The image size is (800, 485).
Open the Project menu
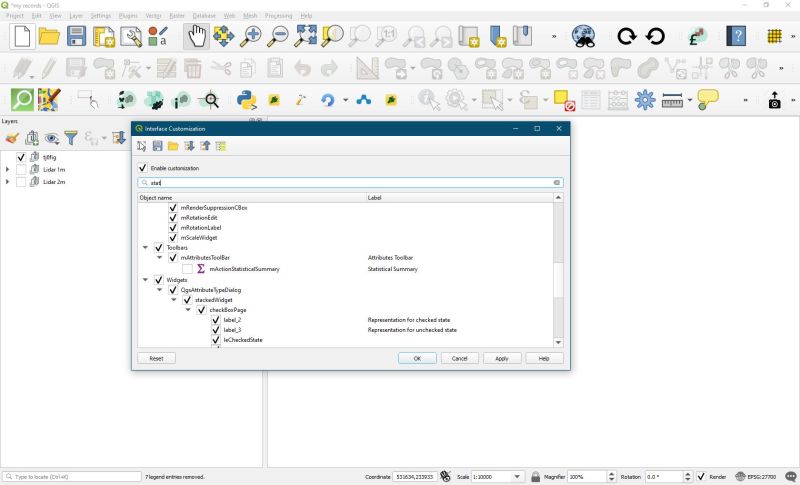14,16
